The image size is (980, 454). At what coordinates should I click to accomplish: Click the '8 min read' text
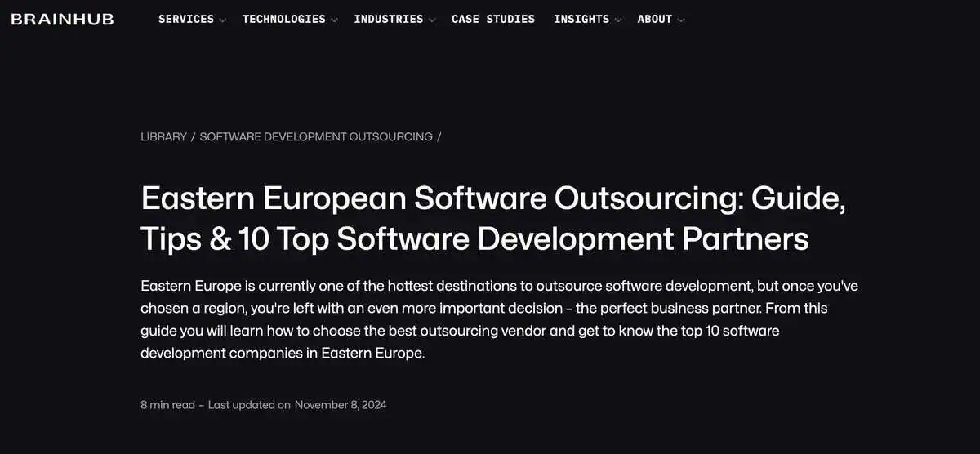tap(167, 404)
